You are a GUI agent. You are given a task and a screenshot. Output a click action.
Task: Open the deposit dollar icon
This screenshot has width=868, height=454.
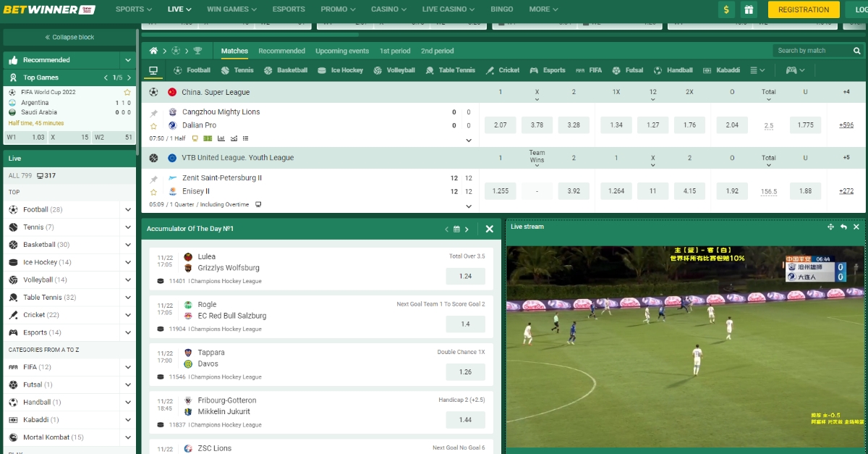(x=727, y=9)
